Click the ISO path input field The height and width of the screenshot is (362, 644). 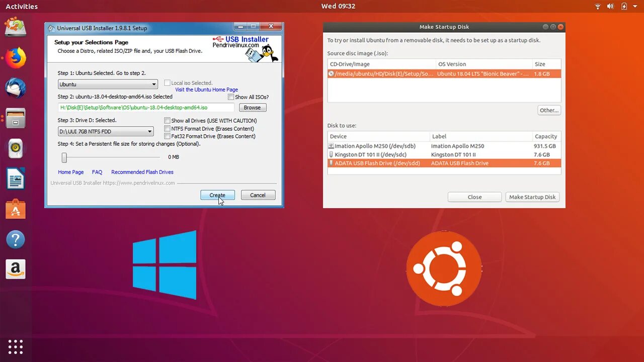coord(146,108)
